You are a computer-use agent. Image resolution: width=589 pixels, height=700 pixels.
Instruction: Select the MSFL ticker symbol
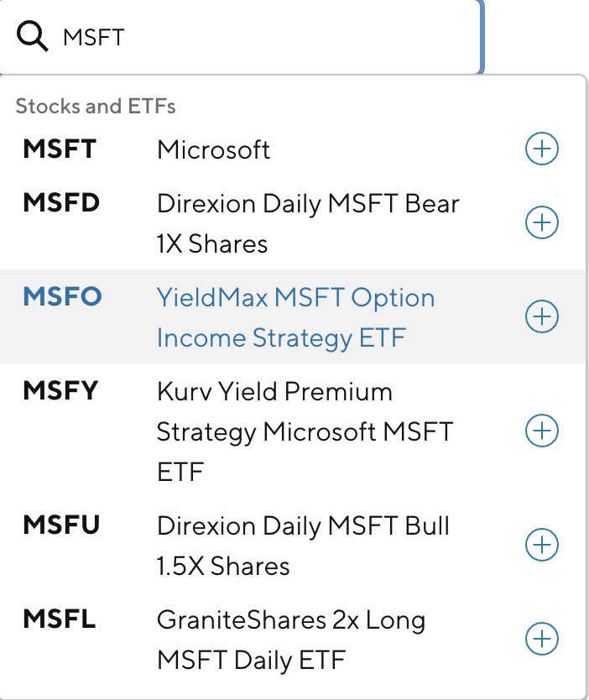click(x=60, y=619)
